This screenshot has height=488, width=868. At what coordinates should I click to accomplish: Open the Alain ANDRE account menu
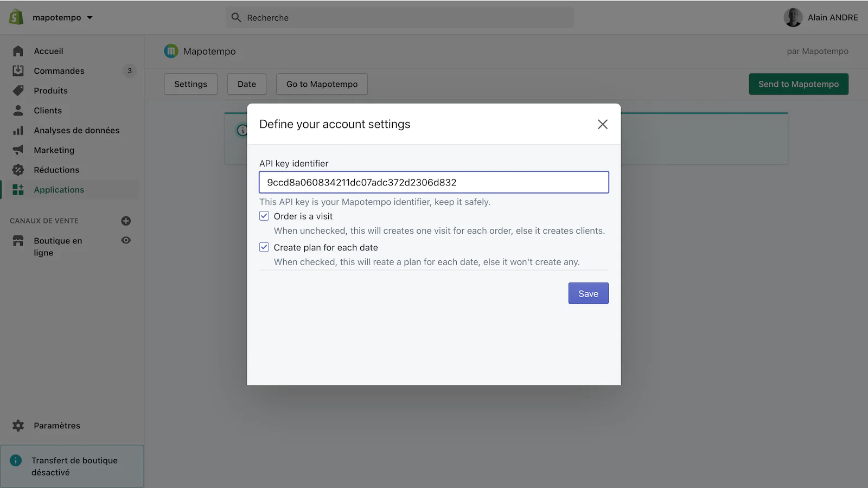pos(821,17)
